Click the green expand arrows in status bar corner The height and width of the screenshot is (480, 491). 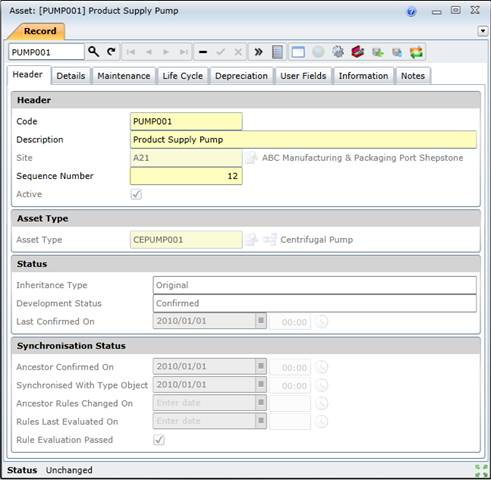[481, 471]
